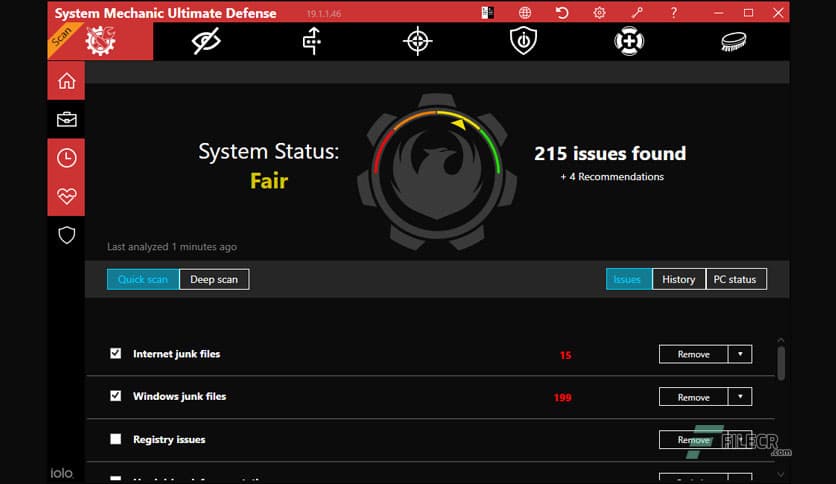
Task: Select the PC status tab
Action: (736, 279)
